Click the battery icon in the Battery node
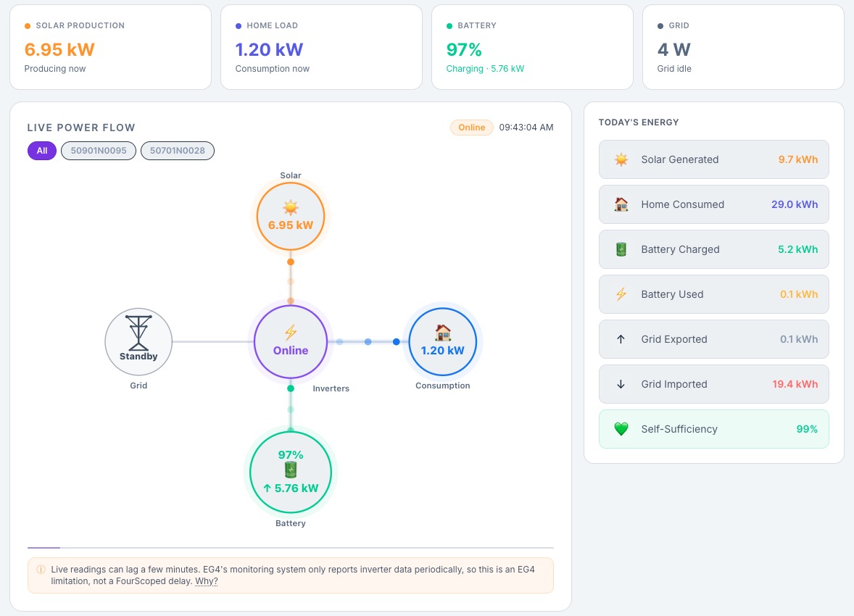The height and width of the screenshot is (616, 854). [x=290, y=470]
